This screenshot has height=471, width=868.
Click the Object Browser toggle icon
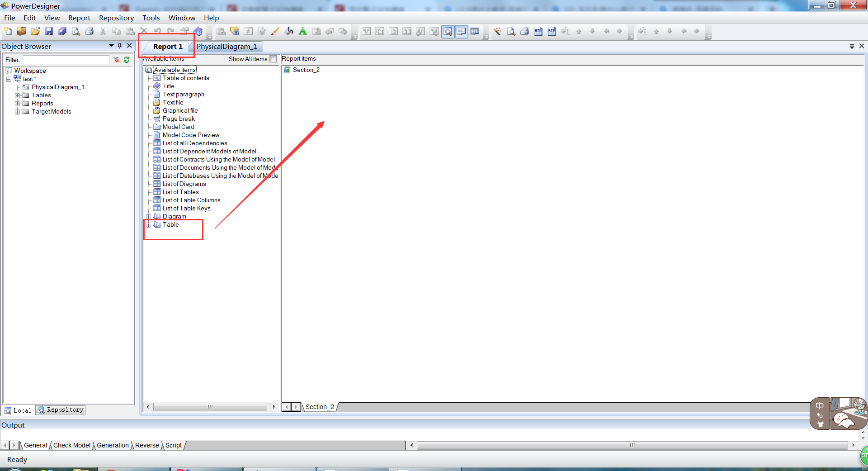pyautogui.click(x=448, y=31)
